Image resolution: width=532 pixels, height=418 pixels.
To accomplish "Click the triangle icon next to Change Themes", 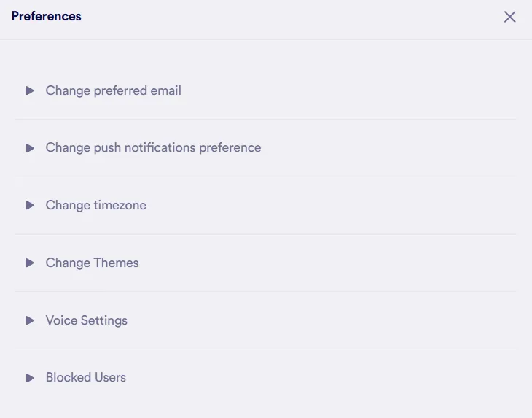I will point(30,263).
